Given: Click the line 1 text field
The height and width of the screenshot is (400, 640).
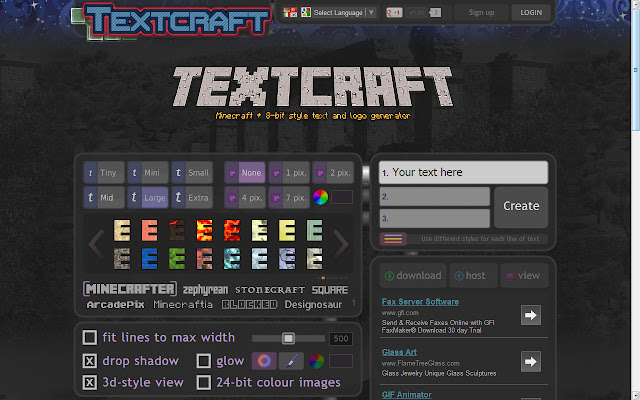Looking at the screenshot, I should pyautogui.click(x=463, y=172).
